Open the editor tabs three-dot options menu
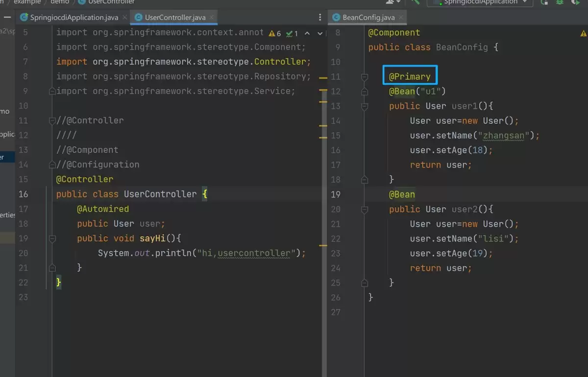Image resolution: width=588 pixels, height=377 pixels. click(321, 17)
